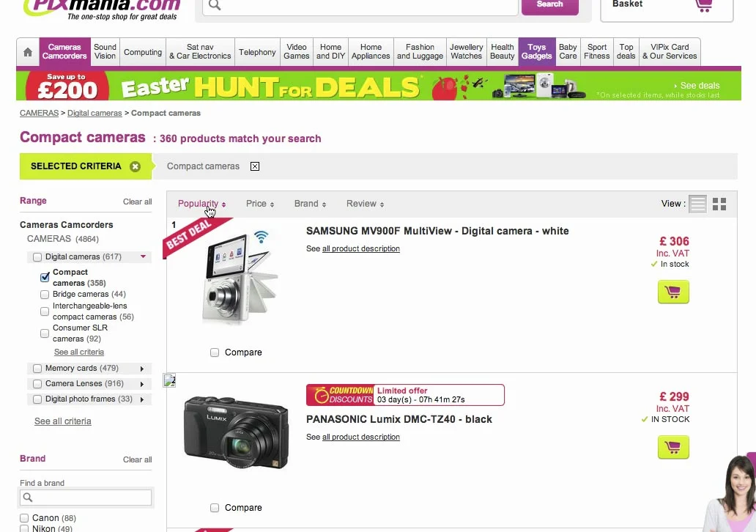Tick Compare checkbox for Samsung MV900F

pyautogui.click(x=215, y=352)
